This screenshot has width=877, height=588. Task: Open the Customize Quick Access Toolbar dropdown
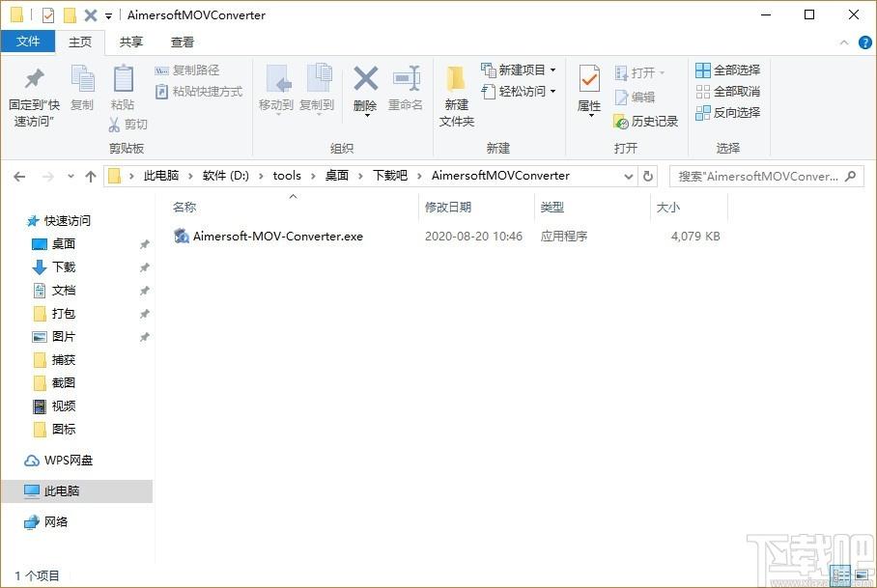[x=108, y=15]
